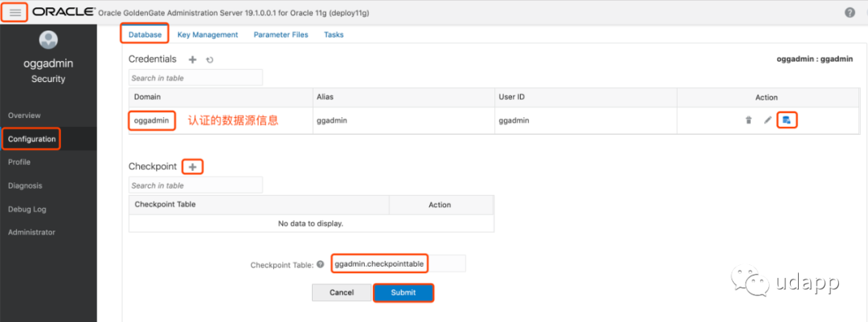Add a new credential with plus icon

point(192,59)
